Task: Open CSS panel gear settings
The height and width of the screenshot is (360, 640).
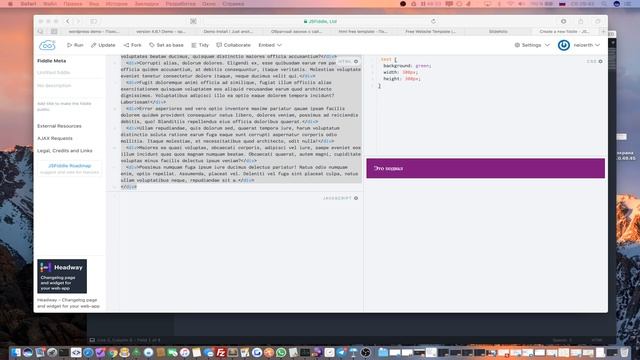Action: [600, 61]
